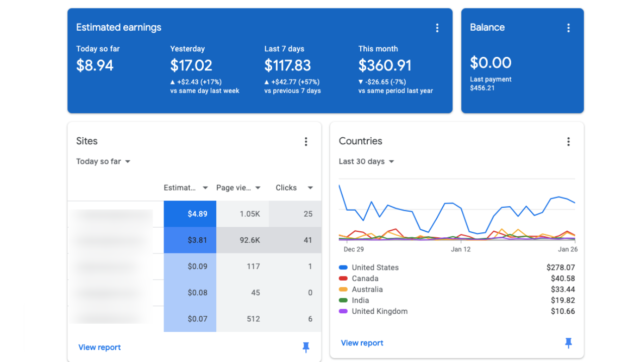Click the Last 7 days earnings figure

click(287, 65)
